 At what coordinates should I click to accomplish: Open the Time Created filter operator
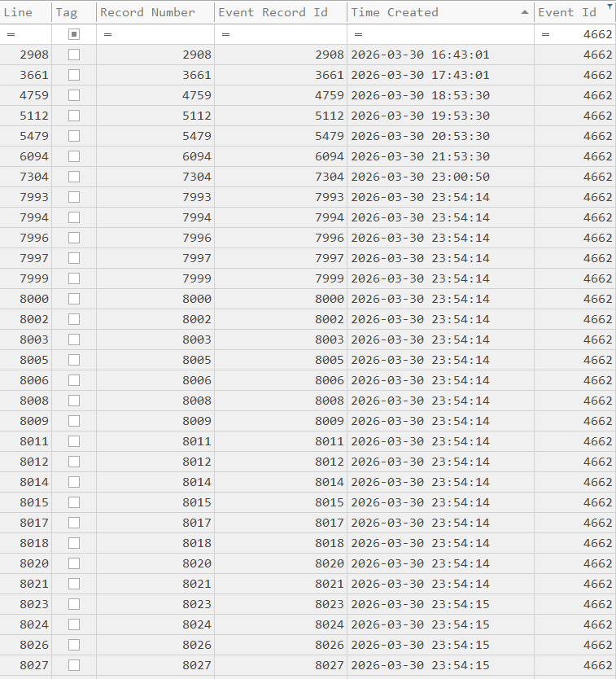(358, 34)
